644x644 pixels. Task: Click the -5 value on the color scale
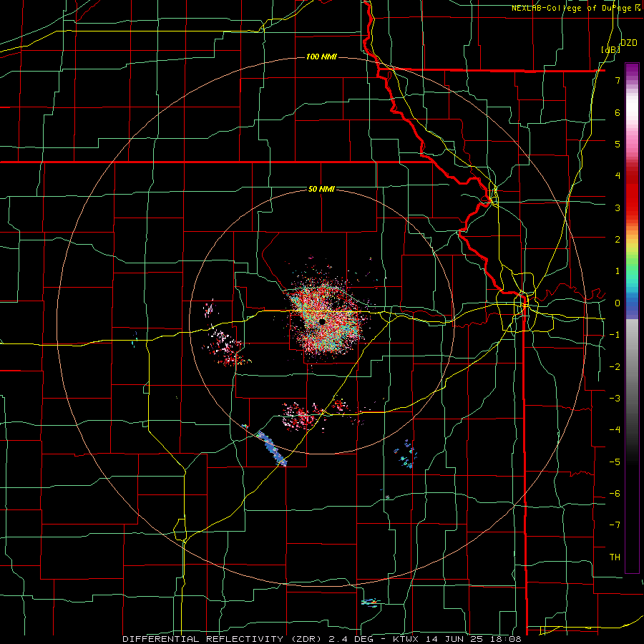pos(615,462)
